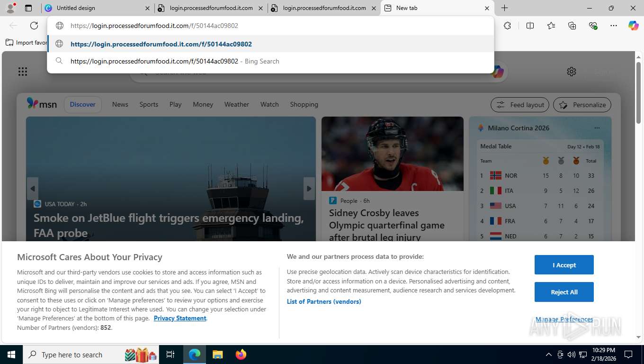
Task: Go to next carousel story arrow
Action: point(309,189)
